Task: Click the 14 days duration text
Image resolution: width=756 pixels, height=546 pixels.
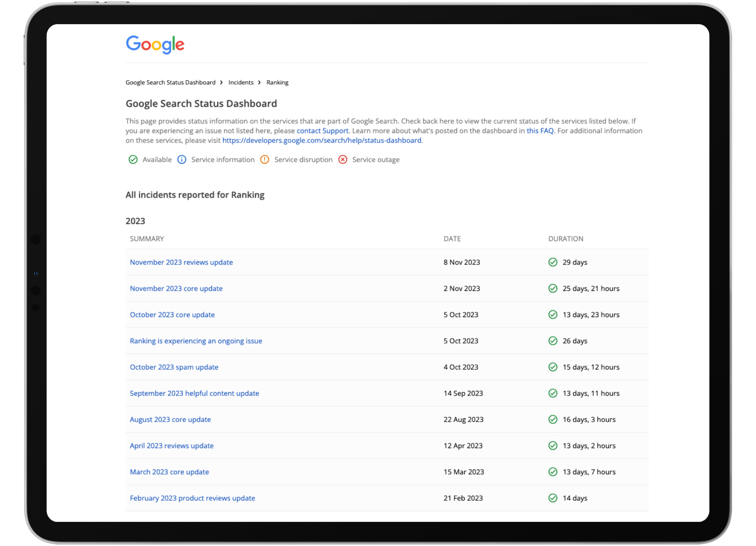Action: [x=575, y=498]
